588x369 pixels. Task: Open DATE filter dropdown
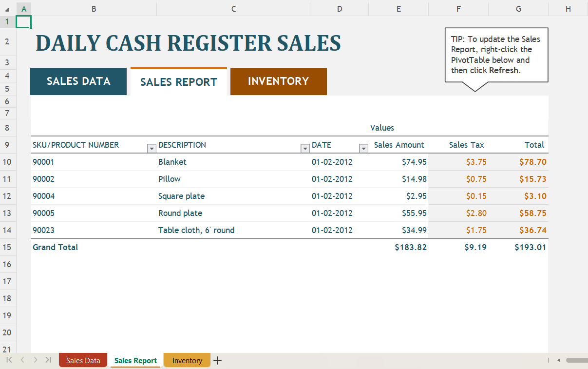[x=363, y=148]
